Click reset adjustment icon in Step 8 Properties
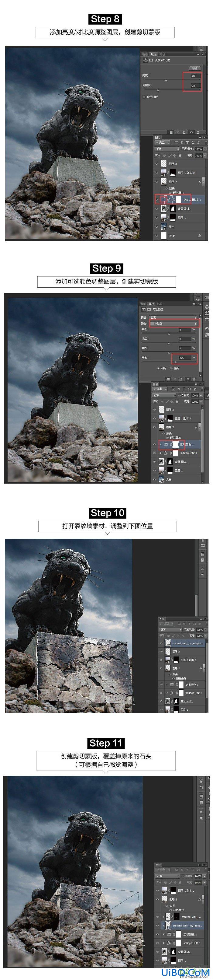The height and width of the screenshot is (980, 213). [184, 132]
